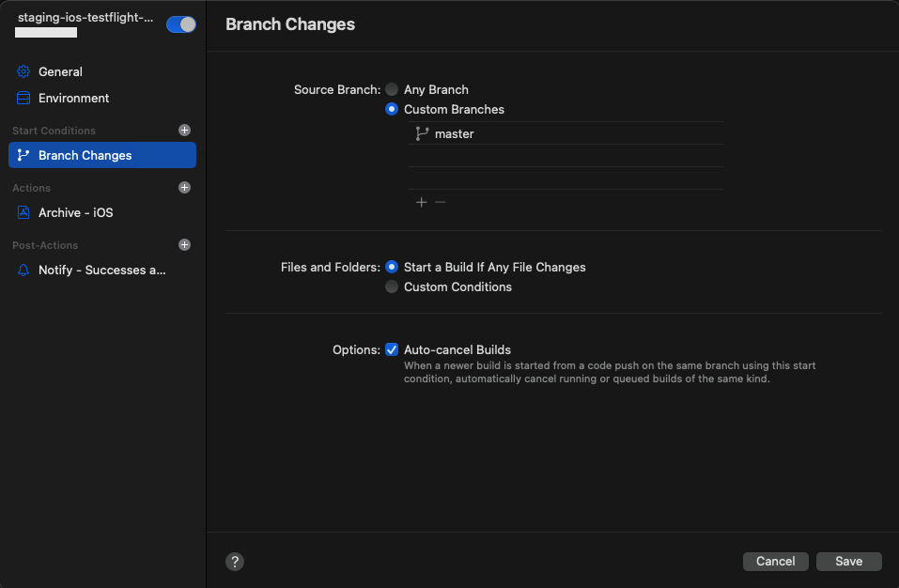
Task: Uncheck the Auto-cancel Builds checkbox
Action: tap(392, 350)
